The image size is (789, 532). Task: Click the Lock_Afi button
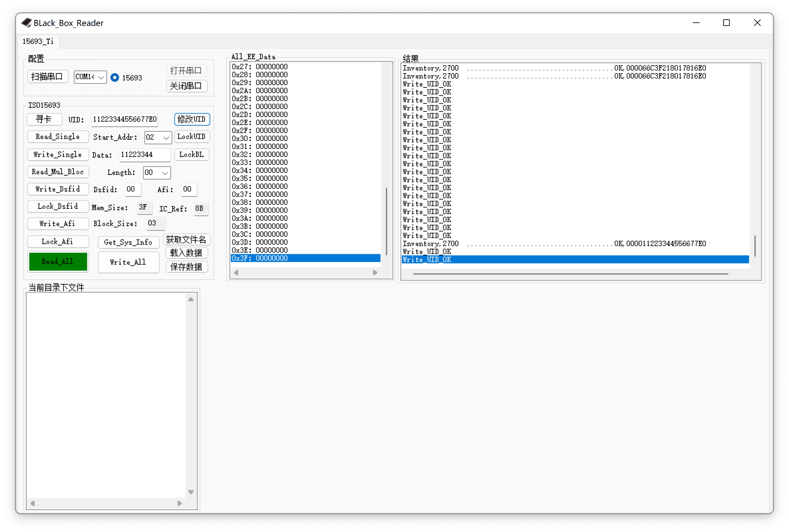coord(58,242)
